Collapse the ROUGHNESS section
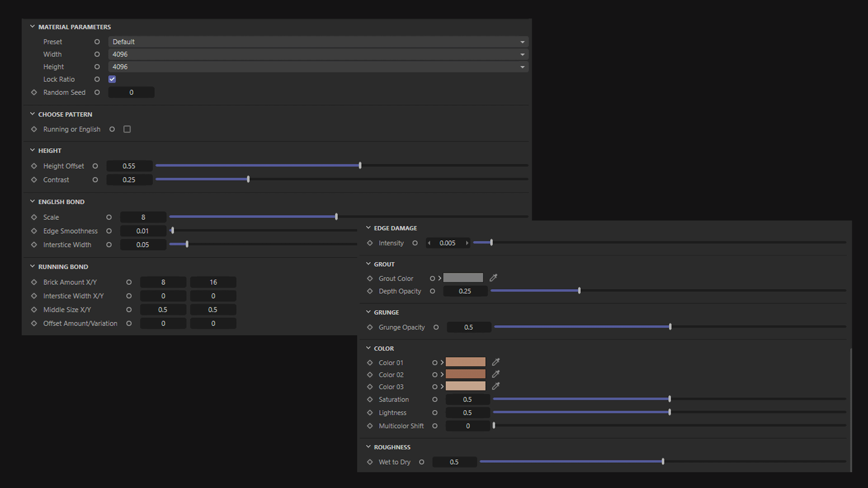The image size is (868, 488). (368, 447)
